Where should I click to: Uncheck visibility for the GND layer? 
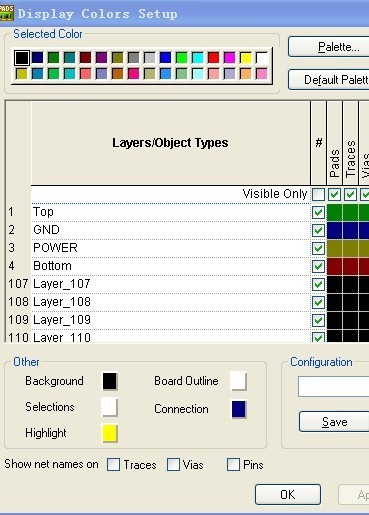point(318,230)
